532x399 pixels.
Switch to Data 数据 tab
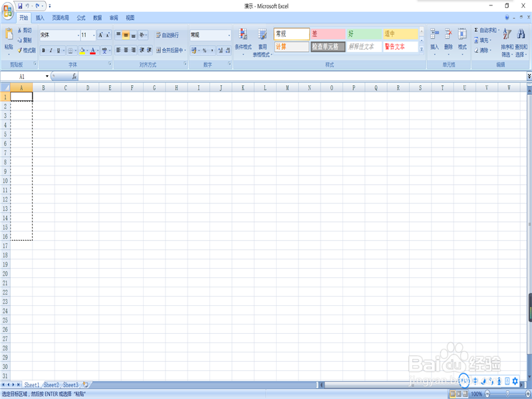click(97, 18)
